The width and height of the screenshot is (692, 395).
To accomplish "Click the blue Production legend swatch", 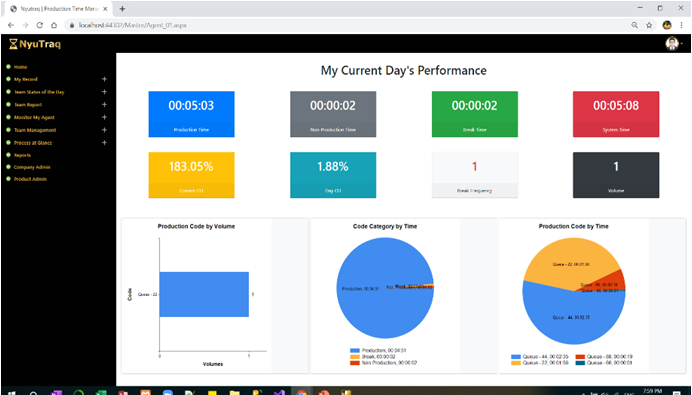I will coord(355,350).
